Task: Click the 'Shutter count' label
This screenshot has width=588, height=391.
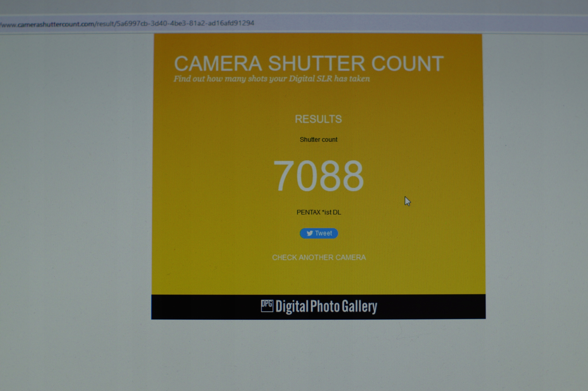Action: pos(318,140)
